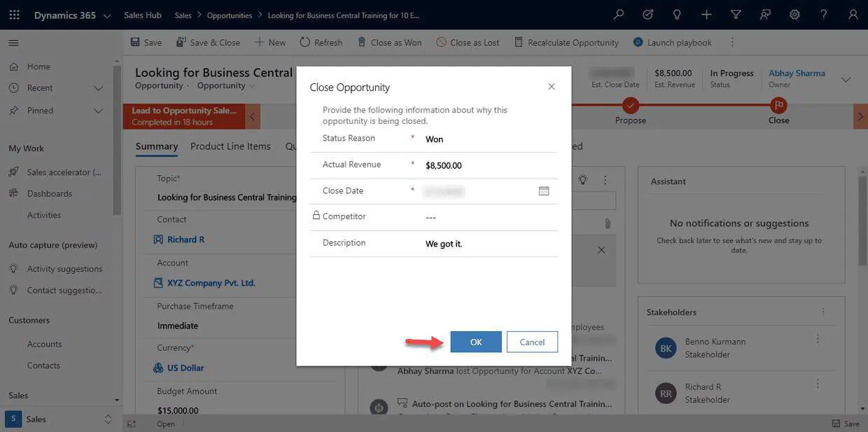Select the Close stage flag marker
The width and height of the screenshot is (868, 432).
pos(778,106)
